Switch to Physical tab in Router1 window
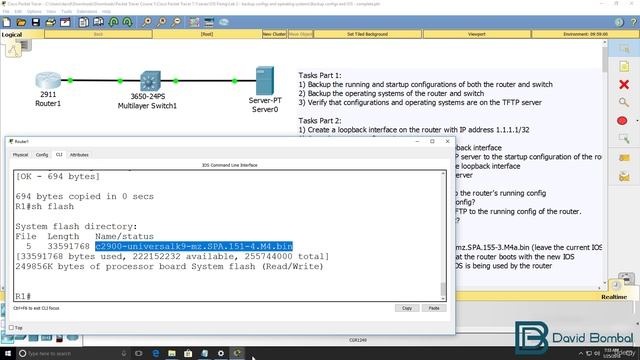Image resolution: width=640 pixels, height=360 pixels. [x=20, y=155]
